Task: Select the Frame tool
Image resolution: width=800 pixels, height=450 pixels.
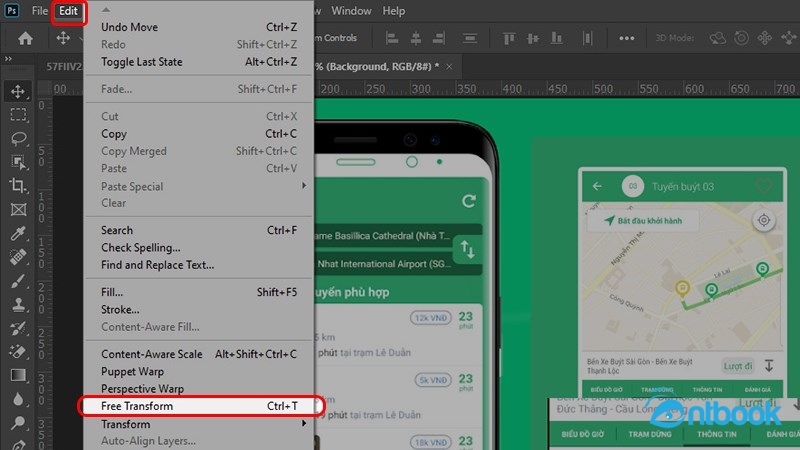Action: tap(18, 210)
